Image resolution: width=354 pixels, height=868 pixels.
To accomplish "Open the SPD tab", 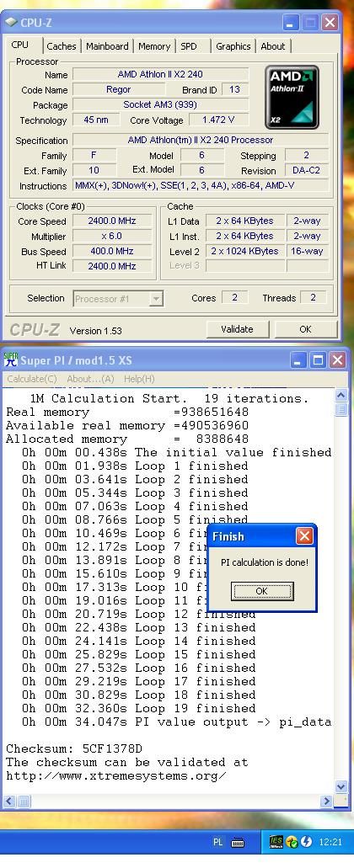I will 189,46.
